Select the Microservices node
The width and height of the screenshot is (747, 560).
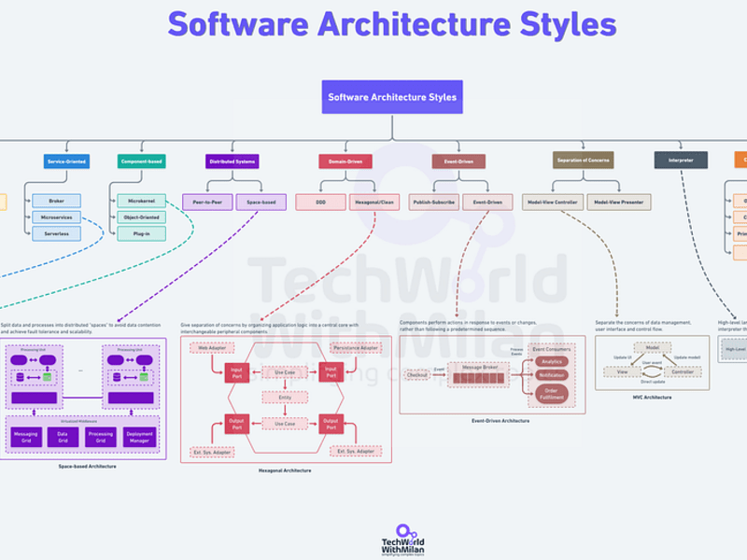tap(56, 217)
